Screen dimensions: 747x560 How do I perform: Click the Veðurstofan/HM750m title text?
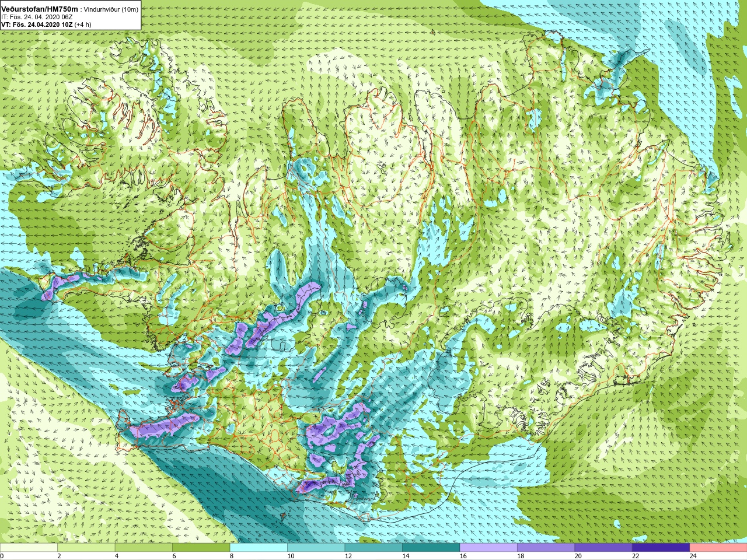[x=40, y=9]
